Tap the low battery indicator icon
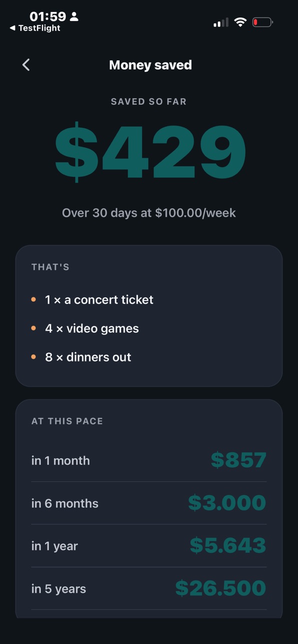The width and height of the screenshot is (298, 644). pos(262,22)
